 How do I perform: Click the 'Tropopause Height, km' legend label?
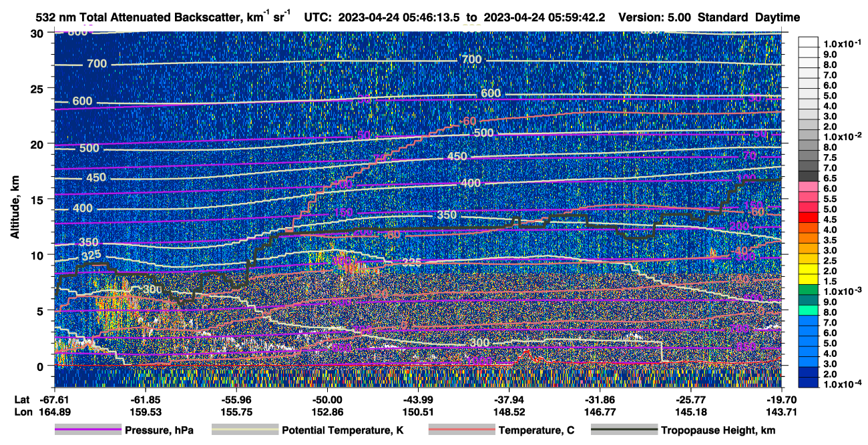[x=718, y=431]
